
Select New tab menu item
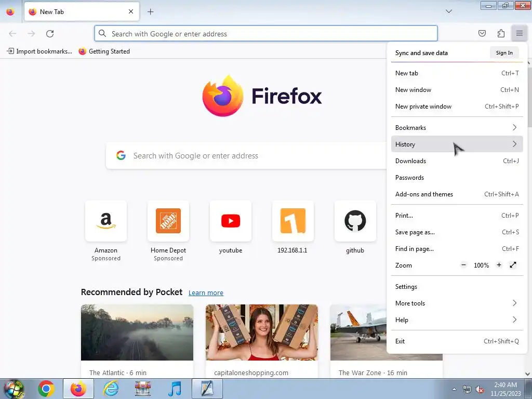tap(457, 73)
